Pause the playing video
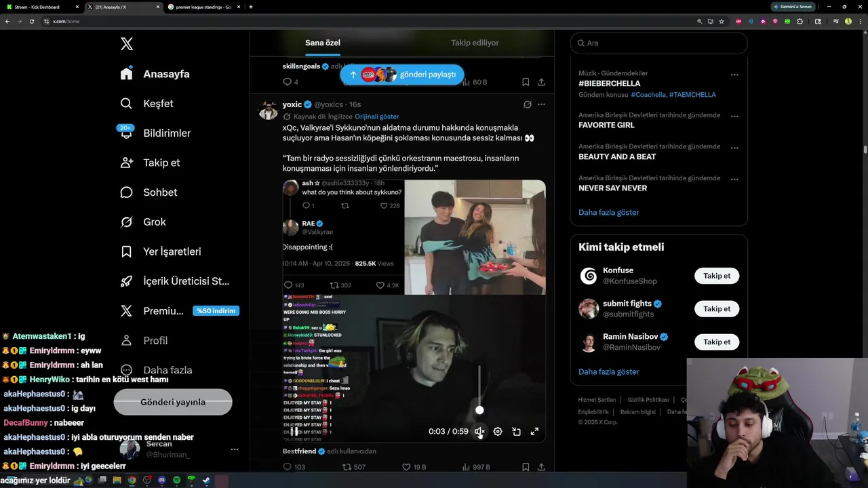 click(x=294, y=431)
